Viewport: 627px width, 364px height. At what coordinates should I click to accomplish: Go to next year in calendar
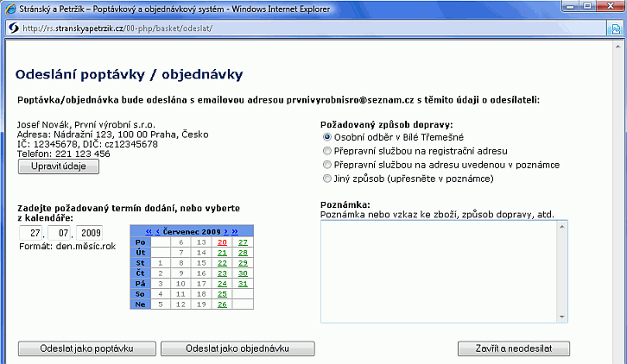coord(235,231)
